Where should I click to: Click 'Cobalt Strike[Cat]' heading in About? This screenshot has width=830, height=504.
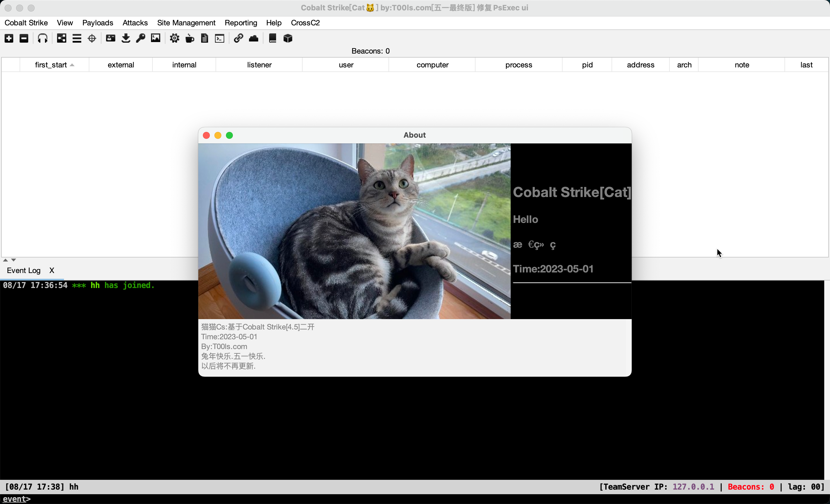pos(572,192)
